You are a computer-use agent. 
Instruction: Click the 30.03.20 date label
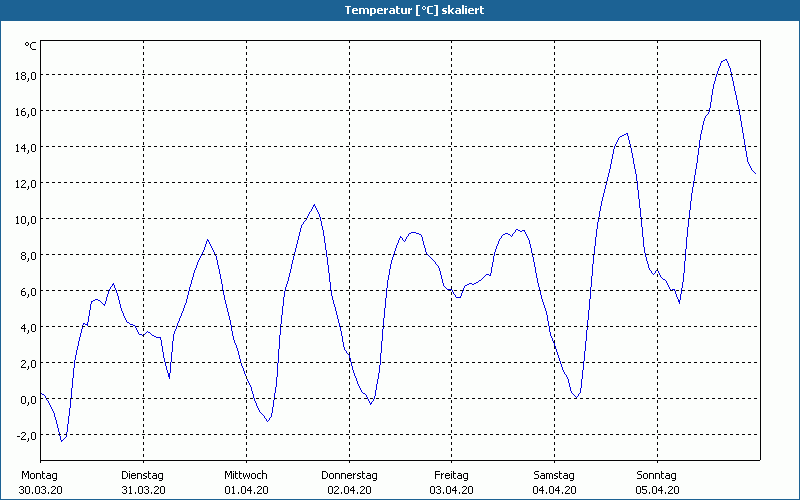(40, 490)
